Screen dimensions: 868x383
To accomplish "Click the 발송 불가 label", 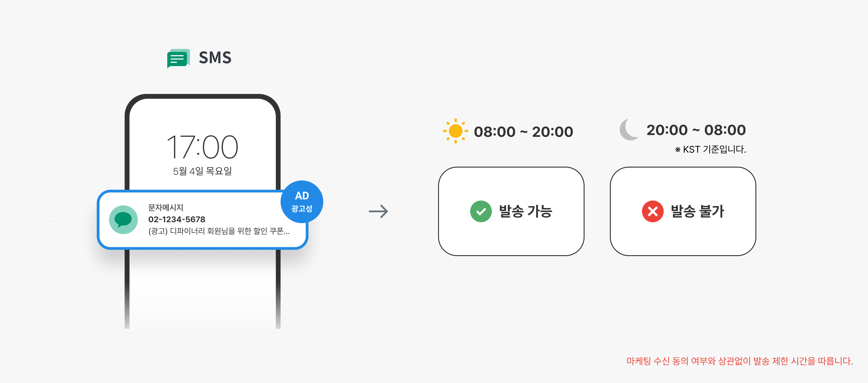I will tap(697, 211).
